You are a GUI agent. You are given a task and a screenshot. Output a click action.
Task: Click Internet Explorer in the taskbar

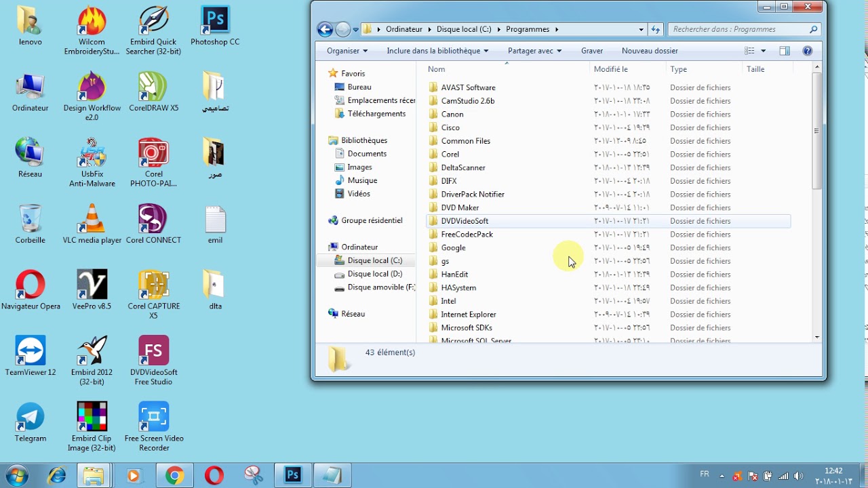57,475
